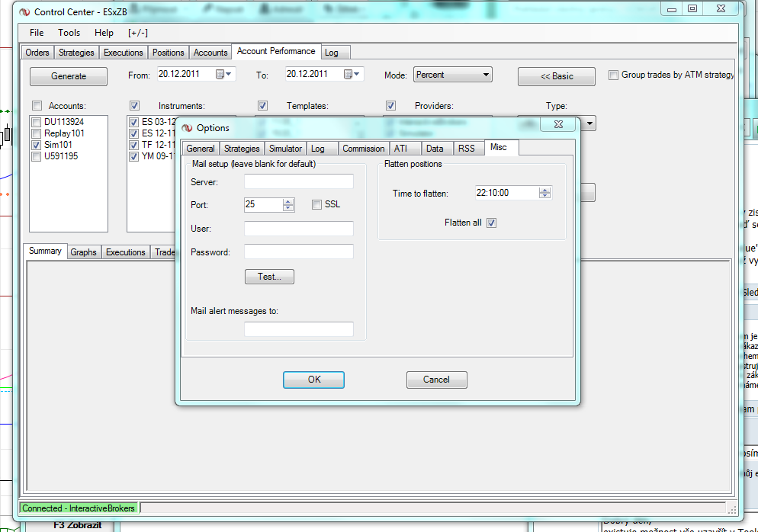Viewport: 758px width, 532px height.
Task: Confirm Options with OK
Action: 313,380
